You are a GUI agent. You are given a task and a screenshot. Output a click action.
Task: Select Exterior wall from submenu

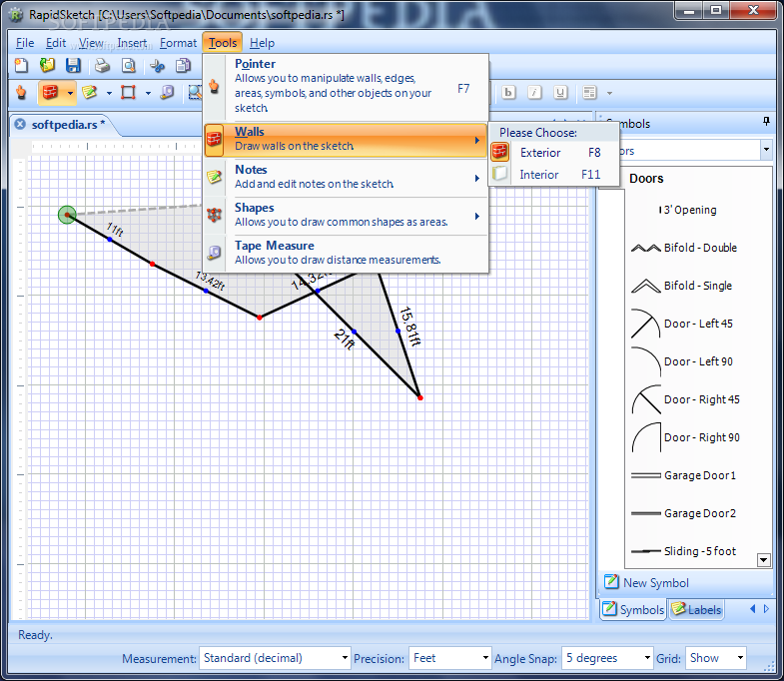click(553, 153)
